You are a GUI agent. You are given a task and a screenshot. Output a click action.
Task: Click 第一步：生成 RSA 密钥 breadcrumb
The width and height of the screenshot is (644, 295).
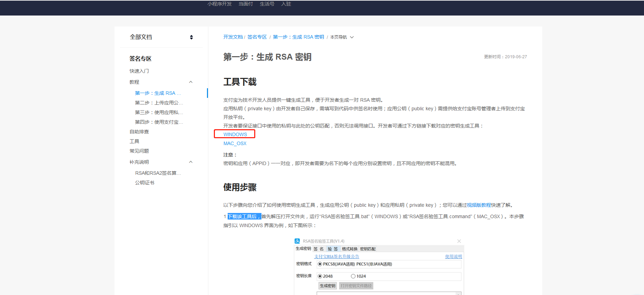[x=298, y=37]
